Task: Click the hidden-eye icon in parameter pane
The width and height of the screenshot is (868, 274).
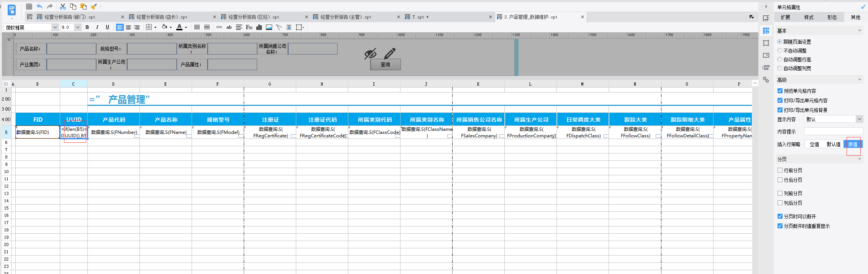Action: [x=371, y=54]
